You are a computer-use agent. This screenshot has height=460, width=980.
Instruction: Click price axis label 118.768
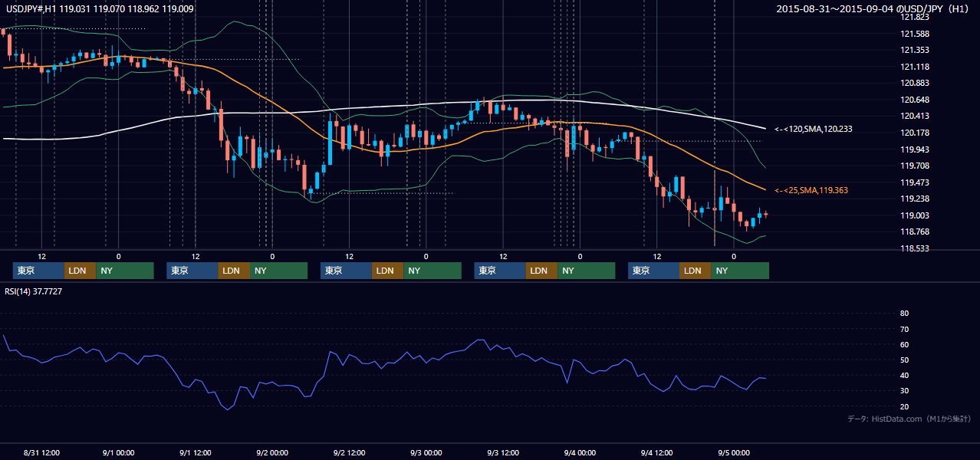915,232
